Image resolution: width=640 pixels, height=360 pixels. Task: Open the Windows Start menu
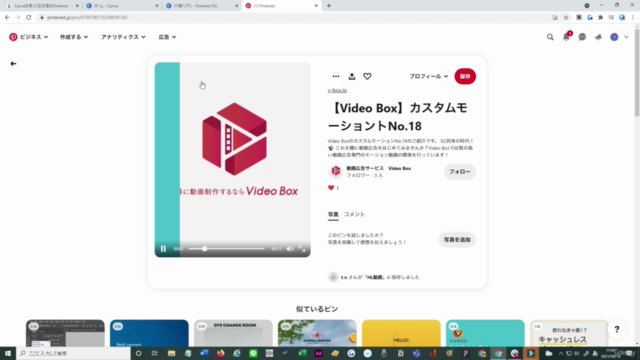(8, 353)
